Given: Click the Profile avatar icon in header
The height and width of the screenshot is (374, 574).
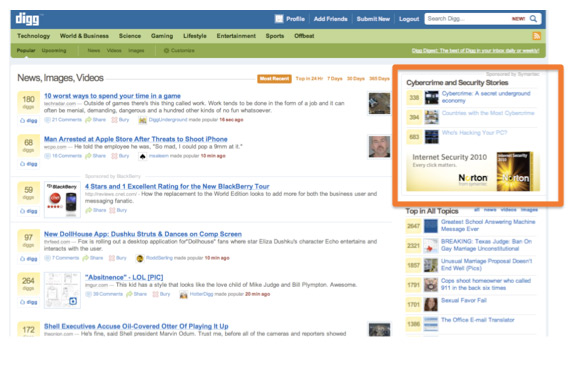Looking at the screenshot, I should (279, 19).
